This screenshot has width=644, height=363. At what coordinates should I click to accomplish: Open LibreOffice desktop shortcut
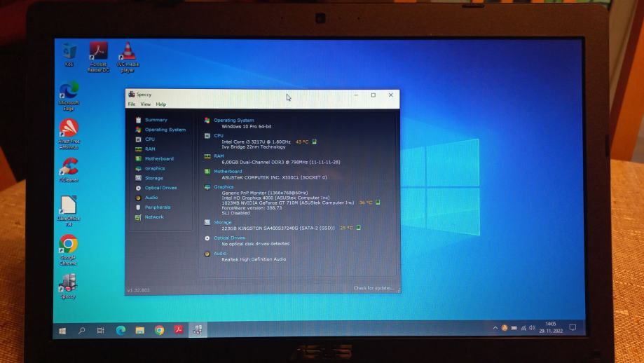click(x=69, y=211)
